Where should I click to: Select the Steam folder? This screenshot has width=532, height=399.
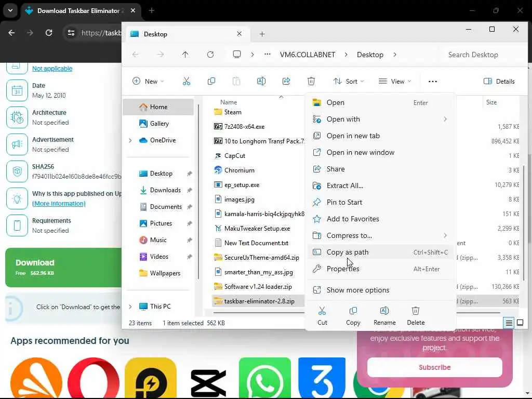pos(233,112)
